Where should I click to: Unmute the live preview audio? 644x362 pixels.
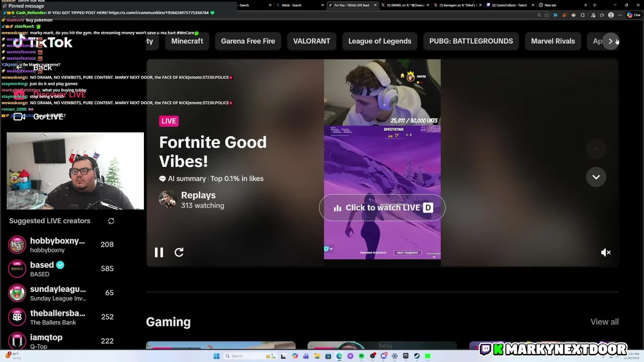[606, 252]
